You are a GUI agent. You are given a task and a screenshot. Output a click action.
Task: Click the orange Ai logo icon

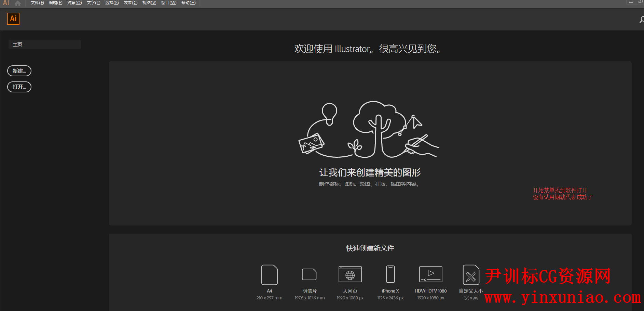click(13, 19)
